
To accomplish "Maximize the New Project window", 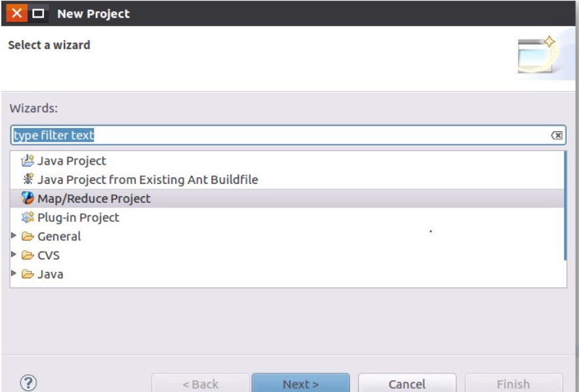I will coord(39,13).
